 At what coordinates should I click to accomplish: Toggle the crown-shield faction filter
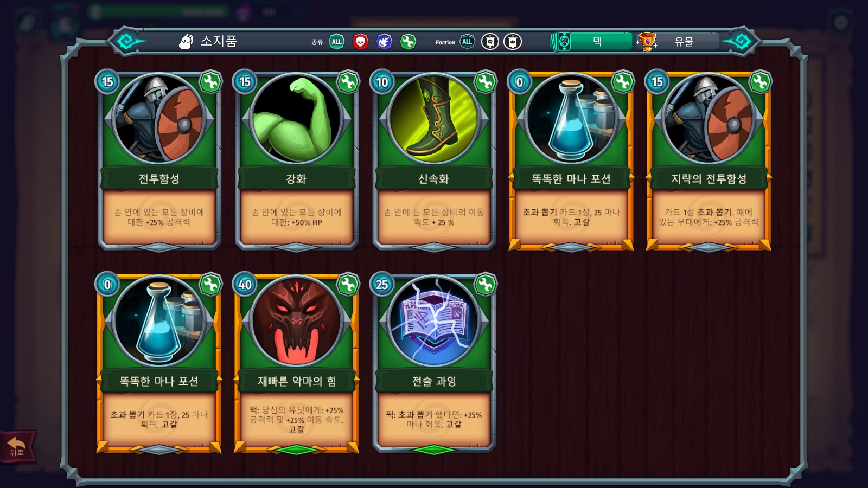click(x=513, y=42)
